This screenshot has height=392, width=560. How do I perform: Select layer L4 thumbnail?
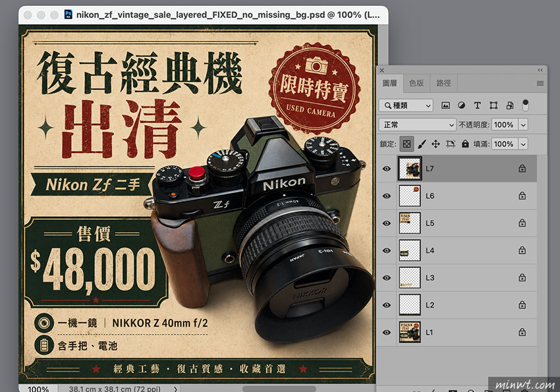tap(410, 250)
